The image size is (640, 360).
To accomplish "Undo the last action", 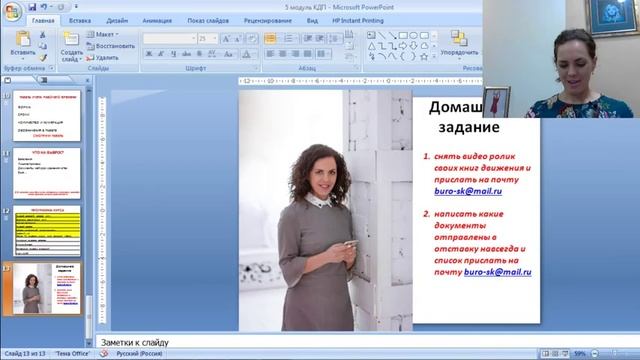I will pyautogui.click(x=44, y=7).
